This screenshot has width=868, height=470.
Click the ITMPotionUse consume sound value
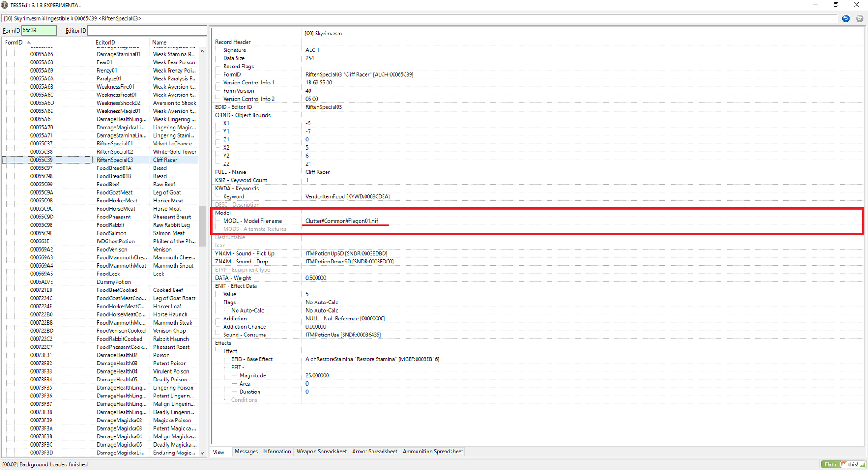pyautogui.click(x=343, y=335)
